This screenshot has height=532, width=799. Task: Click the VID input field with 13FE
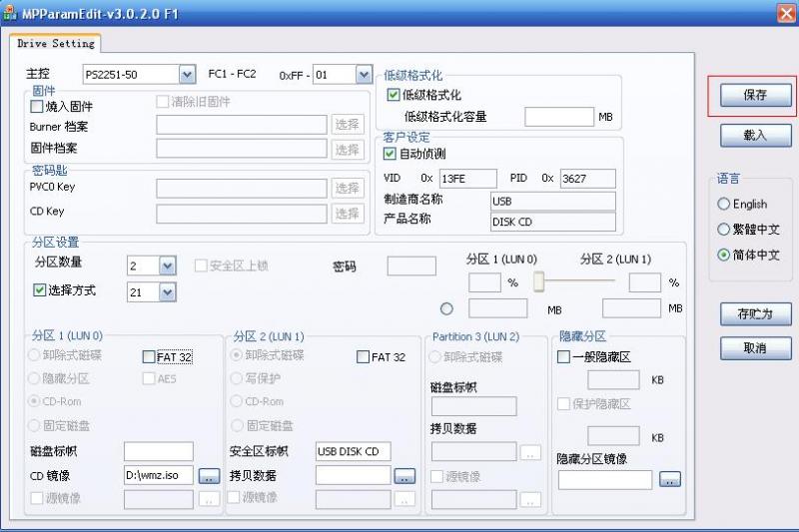pos(466,179)
